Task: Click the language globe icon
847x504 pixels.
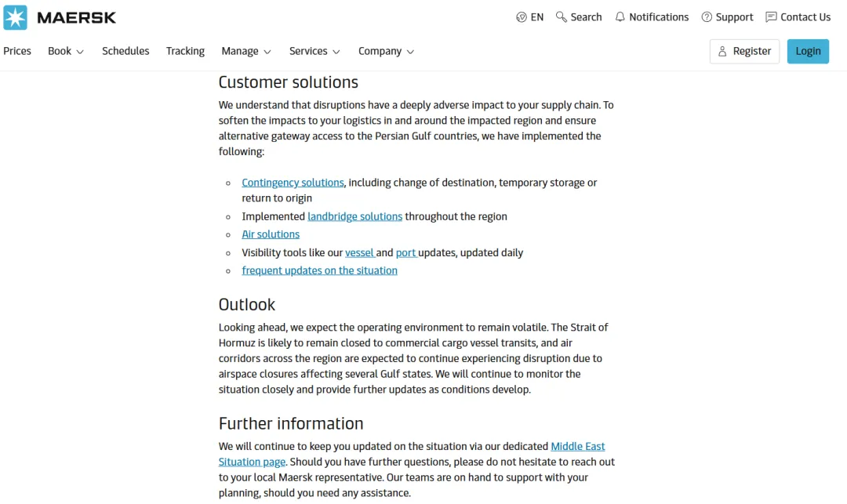Action: click(x=522, y=17)
